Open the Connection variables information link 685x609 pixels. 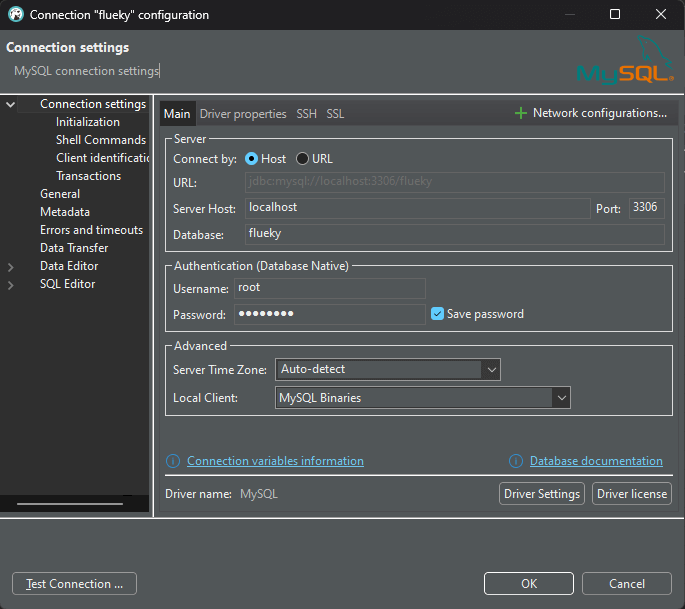(275, 461)
